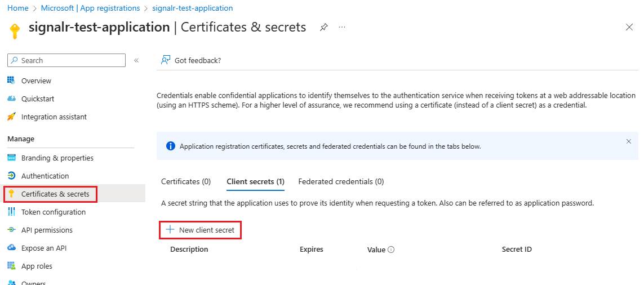The image size is (644, 285).
Task: Navigate to Branding & properties
Action: (57, 158)
